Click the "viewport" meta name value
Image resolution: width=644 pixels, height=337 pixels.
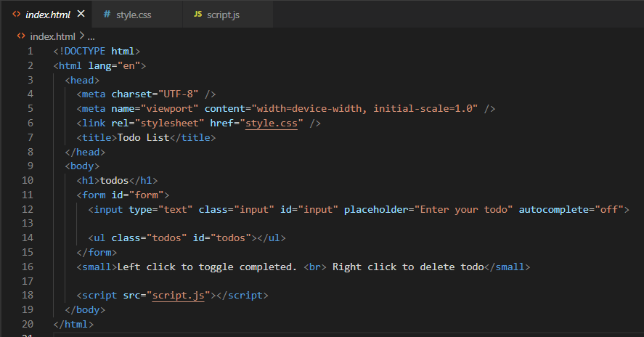coord(170,108)
